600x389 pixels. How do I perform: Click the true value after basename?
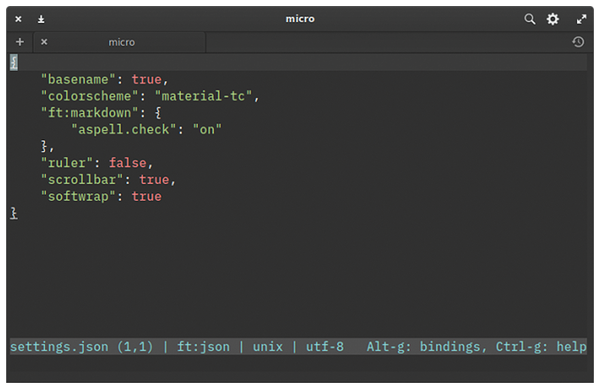coord(147,79)
